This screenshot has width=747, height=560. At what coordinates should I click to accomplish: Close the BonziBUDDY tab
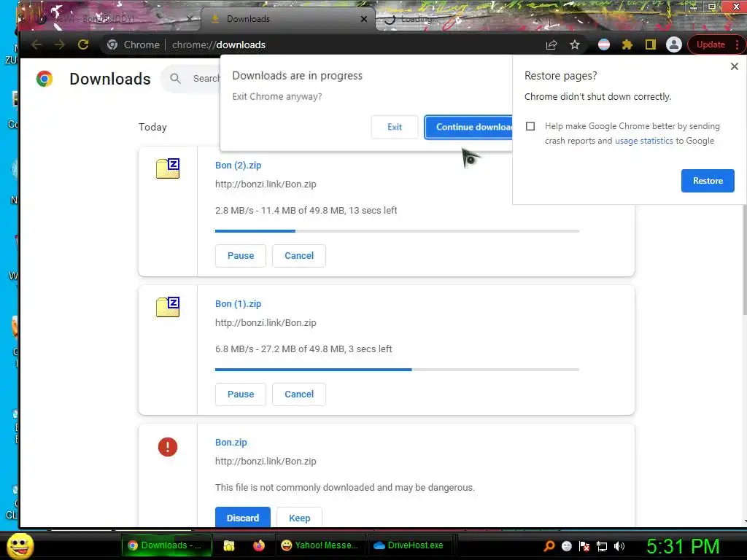click(x=190, y=19)
